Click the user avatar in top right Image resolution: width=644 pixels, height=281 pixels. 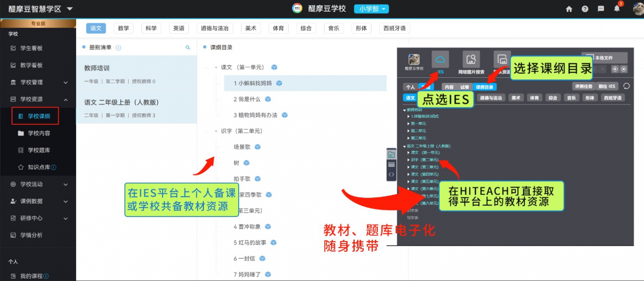[x=638, y=9]
